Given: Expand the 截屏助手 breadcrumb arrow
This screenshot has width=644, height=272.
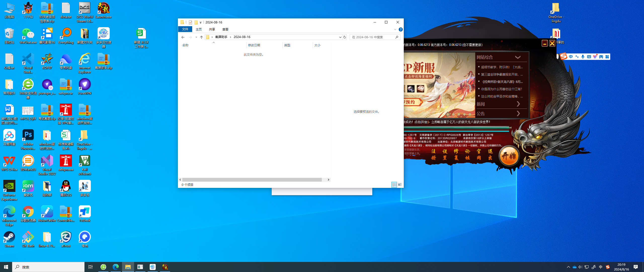Looking at the screenshot, I should [x=230, y=37].
